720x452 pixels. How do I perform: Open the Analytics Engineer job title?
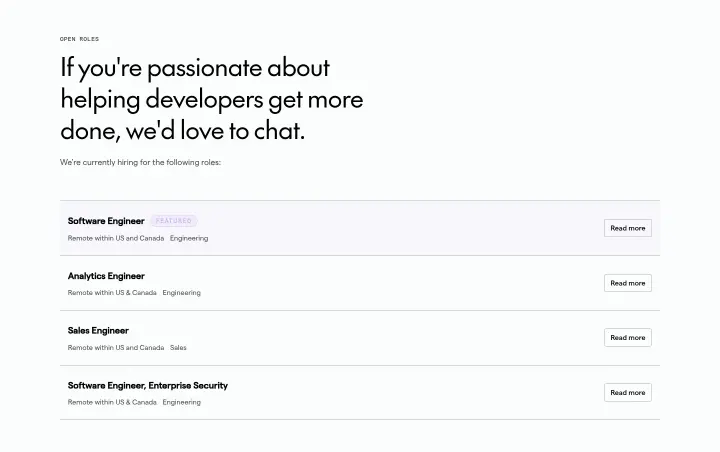tap(106, 276)
